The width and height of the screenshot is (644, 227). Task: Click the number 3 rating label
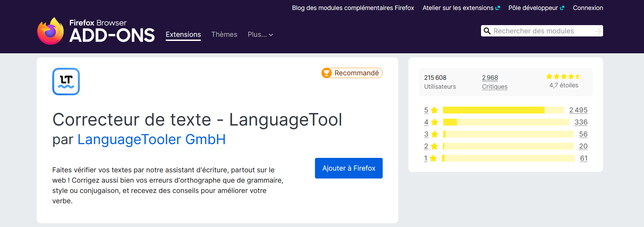point(426,134)
